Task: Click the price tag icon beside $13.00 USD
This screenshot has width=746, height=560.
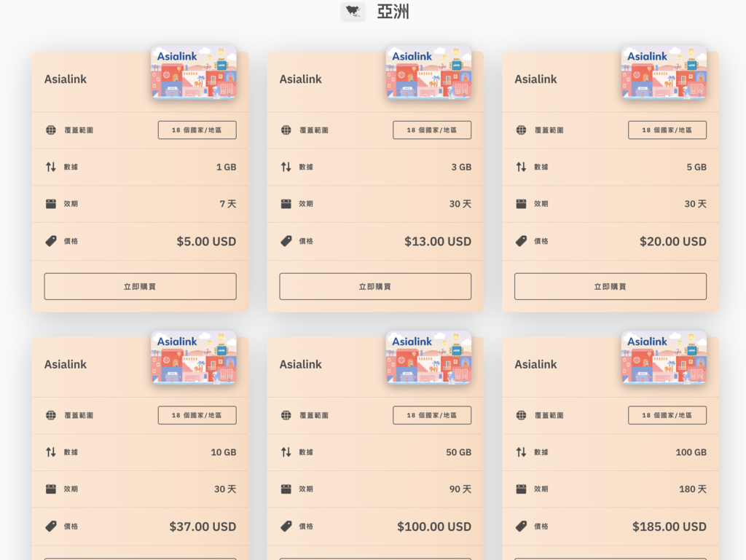Action: [286, 241]
